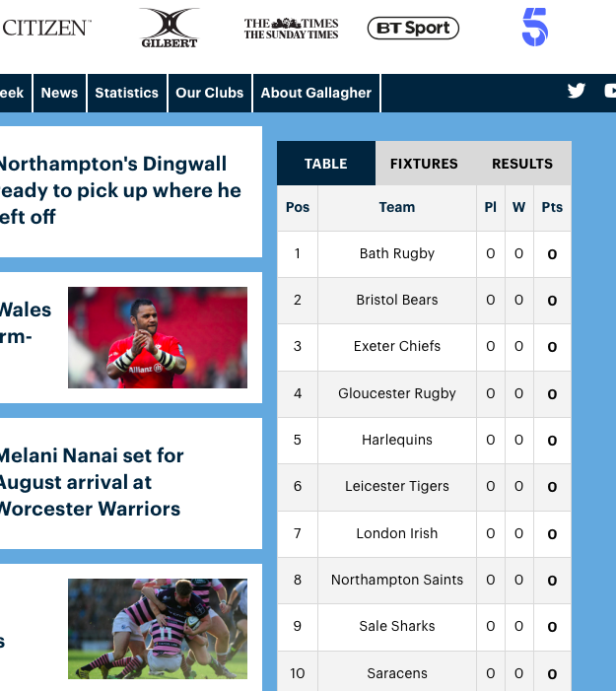Click Harlequins team name
This screenshot has width=616, height=691.
397,441
